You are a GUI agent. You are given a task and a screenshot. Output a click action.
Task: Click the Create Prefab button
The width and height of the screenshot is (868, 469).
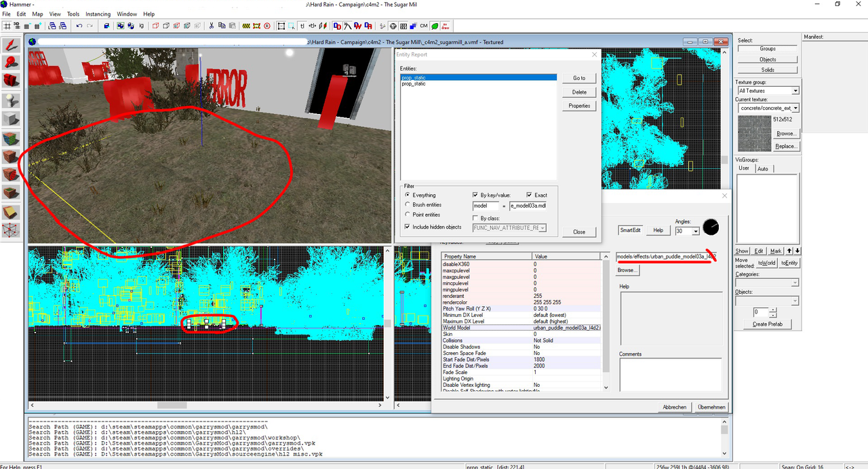pos(768,324)
